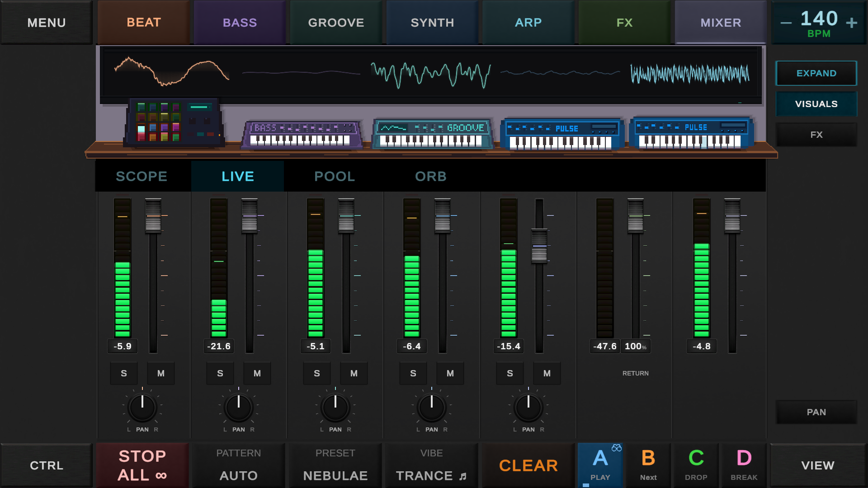Click the third channel pan knob

pos(335,407)
